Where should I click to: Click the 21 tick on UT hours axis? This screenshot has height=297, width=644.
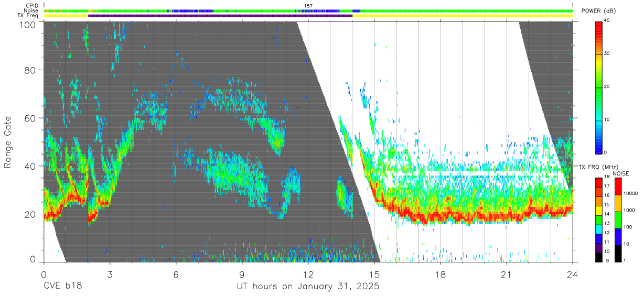(x=507, y=274)
